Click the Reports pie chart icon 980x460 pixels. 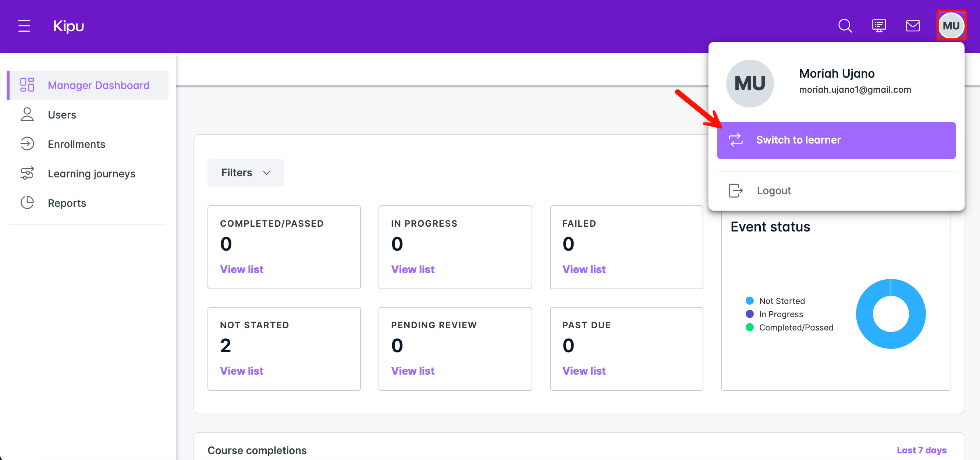click(x=27, y=203)
